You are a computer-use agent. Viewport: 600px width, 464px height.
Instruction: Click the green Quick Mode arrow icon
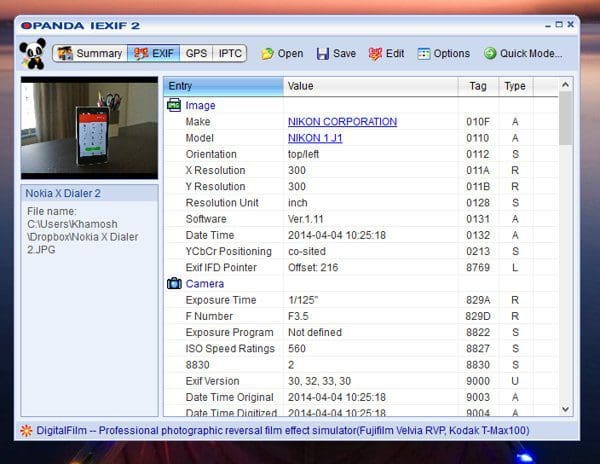pyautogui.click(x=490, y=53)
